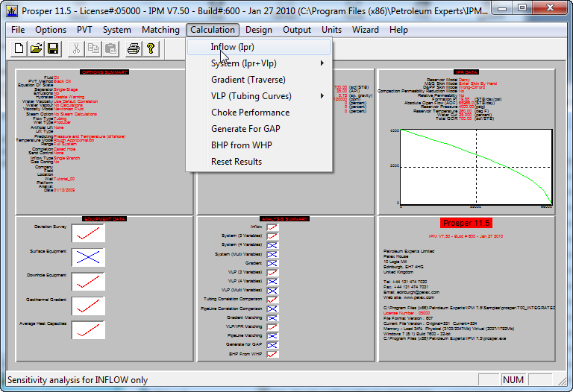The image size is (573, 392).
Task: Click the Save floppy disk icon
Action: coord(53,48)
